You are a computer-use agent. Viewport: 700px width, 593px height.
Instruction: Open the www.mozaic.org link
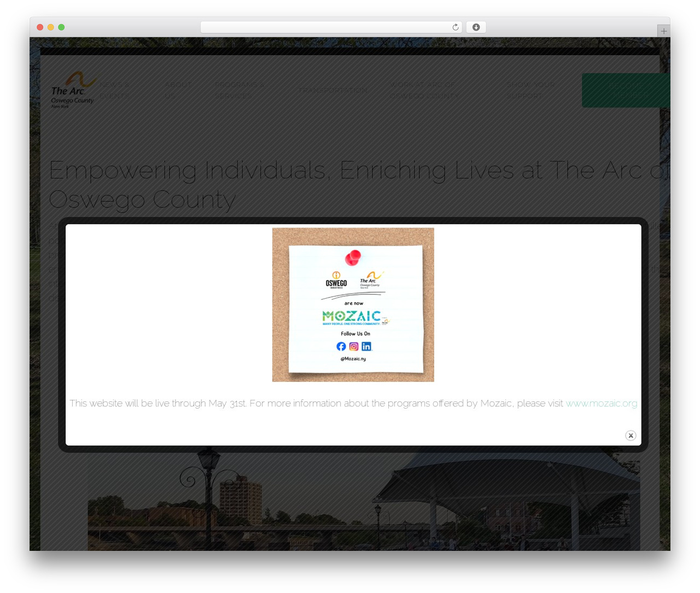tap(601, 403)
